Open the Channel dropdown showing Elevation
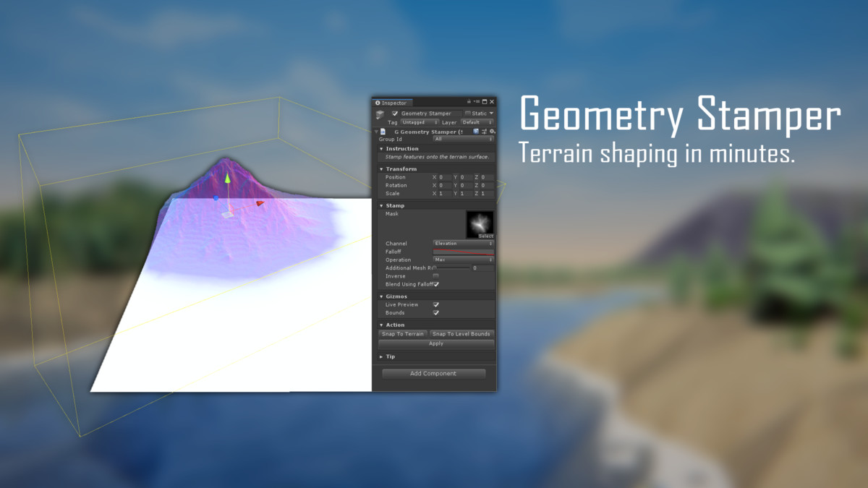 pos(463,244)
